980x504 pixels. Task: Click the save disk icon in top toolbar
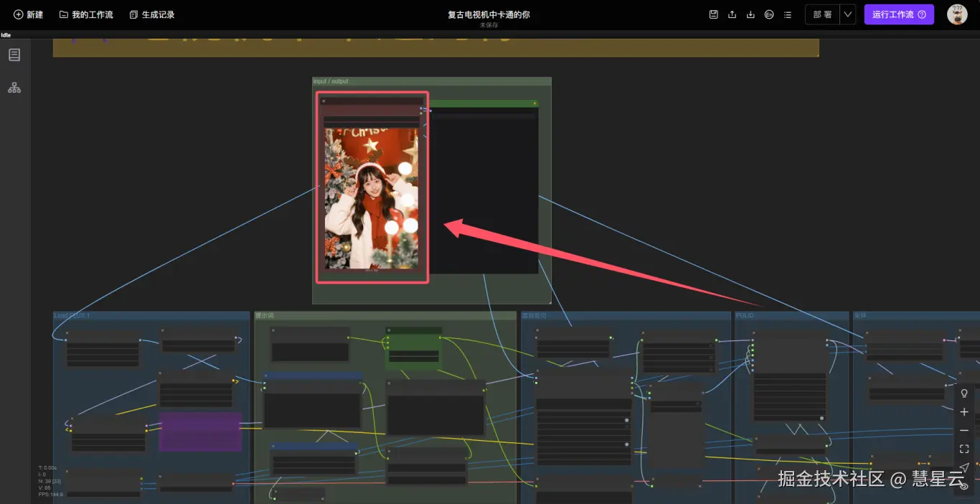(x=713, y=14)
